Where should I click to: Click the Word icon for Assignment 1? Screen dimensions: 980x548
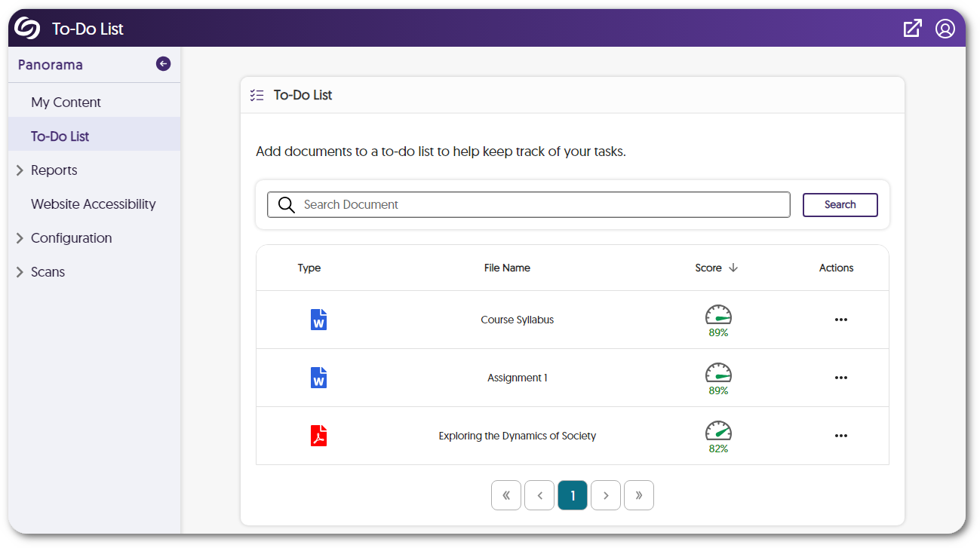click(x=318, y=378)
